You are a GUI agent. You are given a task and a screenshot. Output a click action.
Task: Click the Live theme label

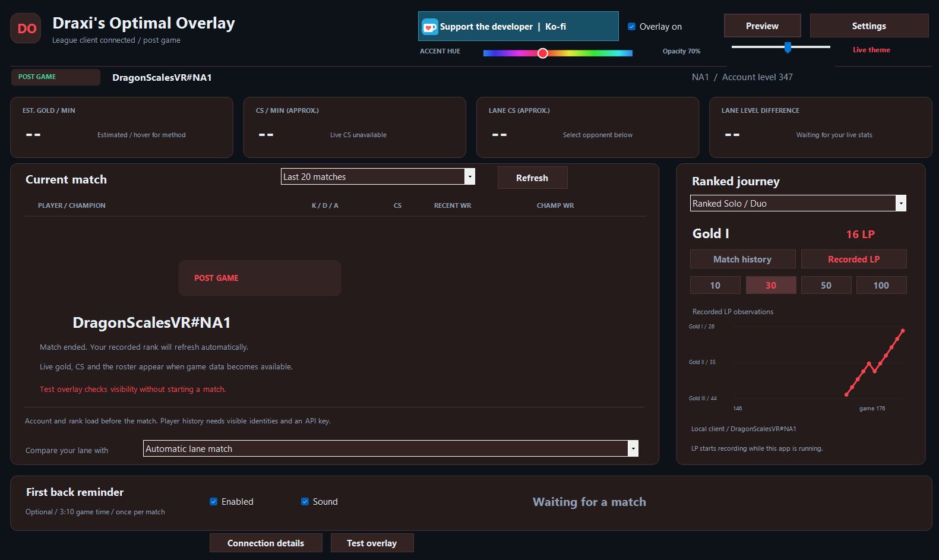point(871,50)
